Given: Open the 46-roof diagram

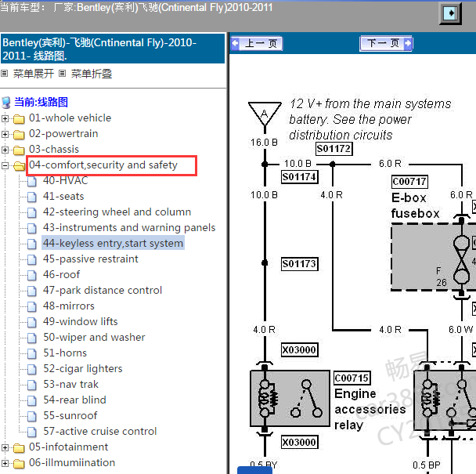Looking at the screenshot, I should click(61, 275).
